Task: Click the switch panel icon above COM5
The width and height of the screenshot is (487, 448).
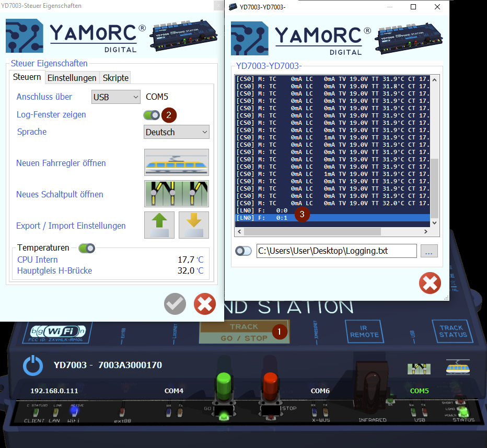Action: point(419,369)
